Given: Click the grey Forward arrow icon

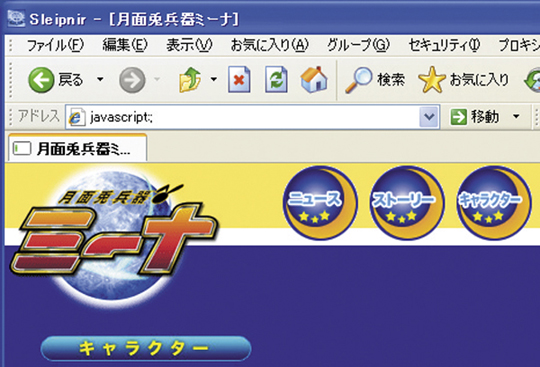Looking at the screenshot, I should point(132,80).
